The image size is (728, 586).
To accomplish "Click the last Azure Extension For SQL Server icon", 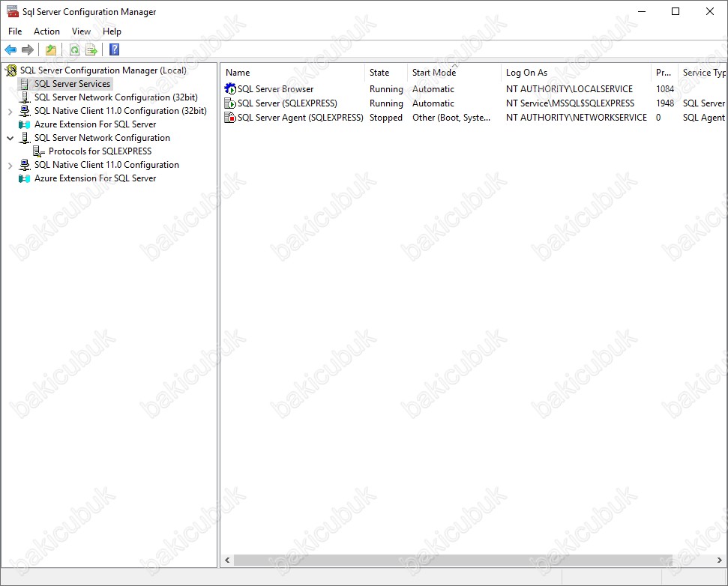I will coord(25,178).
